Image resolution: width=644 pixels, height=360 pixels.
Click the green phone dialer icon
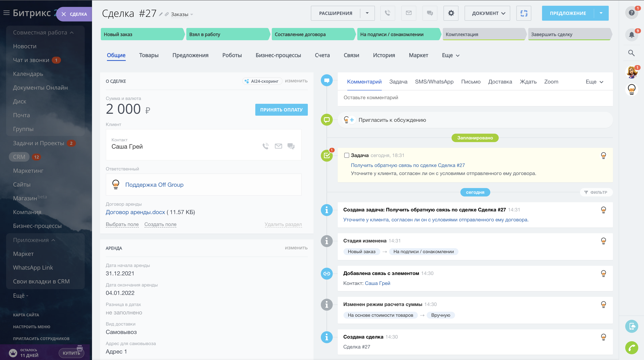[x=632, y=348]
